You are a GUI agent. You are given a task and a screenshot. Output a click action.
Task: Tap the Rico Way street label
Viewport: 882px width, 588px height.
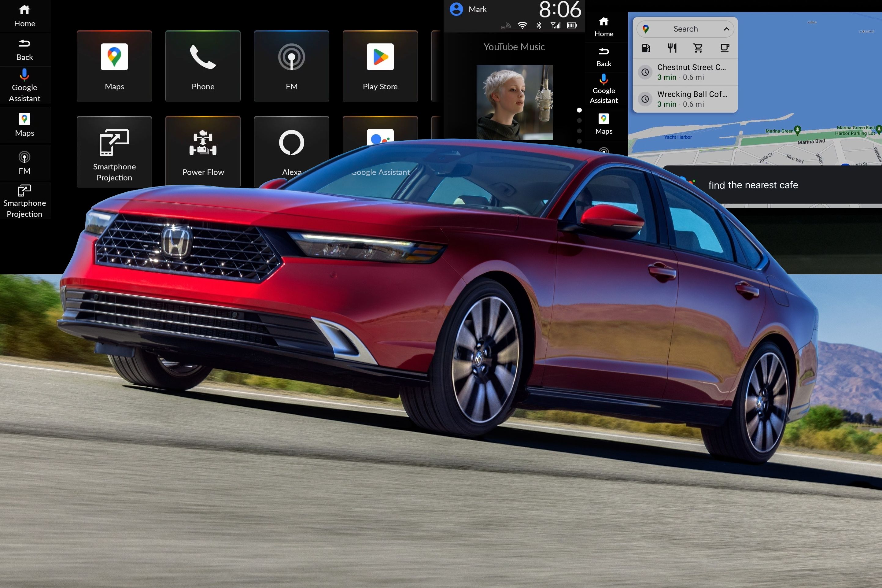click(795, 159)
